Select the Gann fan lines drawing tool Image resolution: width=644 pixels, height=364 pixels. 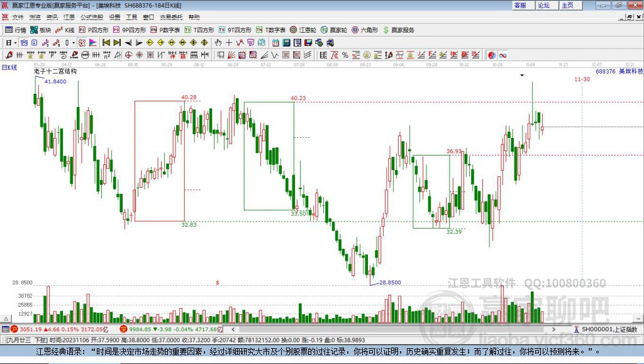pos(231,55)
